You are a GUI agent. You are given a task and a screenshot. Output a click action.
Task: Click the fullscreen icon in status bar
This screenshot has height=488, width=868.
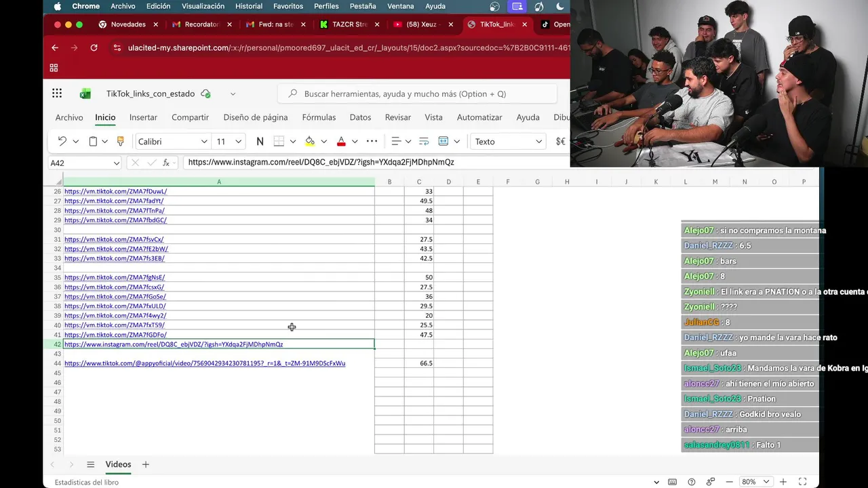pos(802,482)
